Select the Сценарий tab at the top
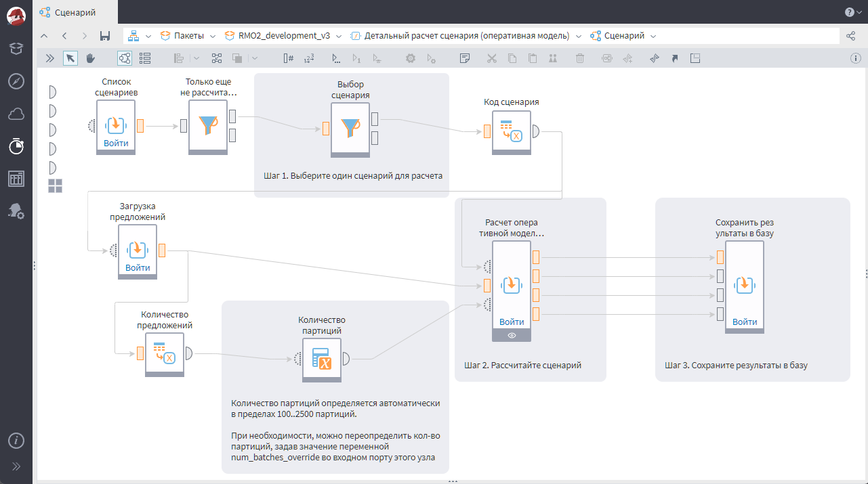The image size is (868, 484). 75,12
